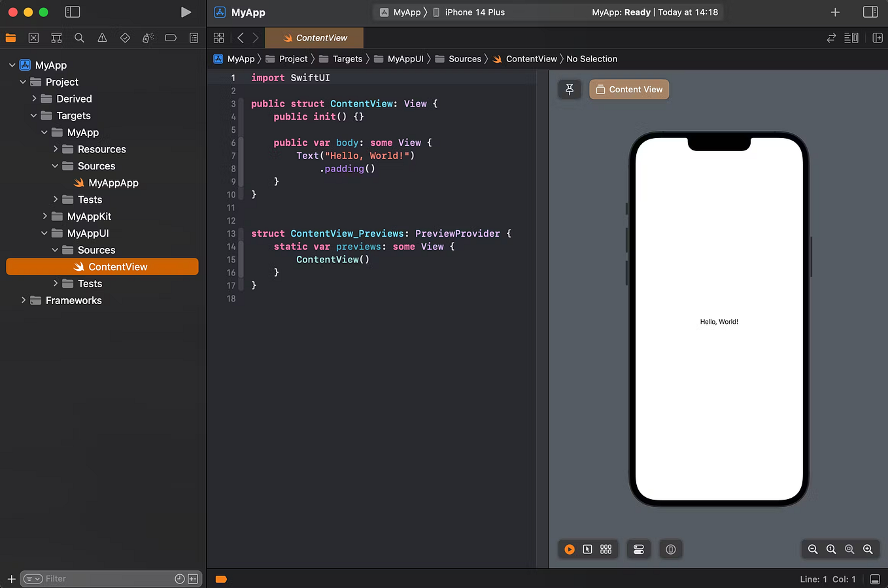Collapse the MyAppUI Sources folder
The width and height of the screenshot is (888, 588).
pyautogui.click(x=55, y=250)
